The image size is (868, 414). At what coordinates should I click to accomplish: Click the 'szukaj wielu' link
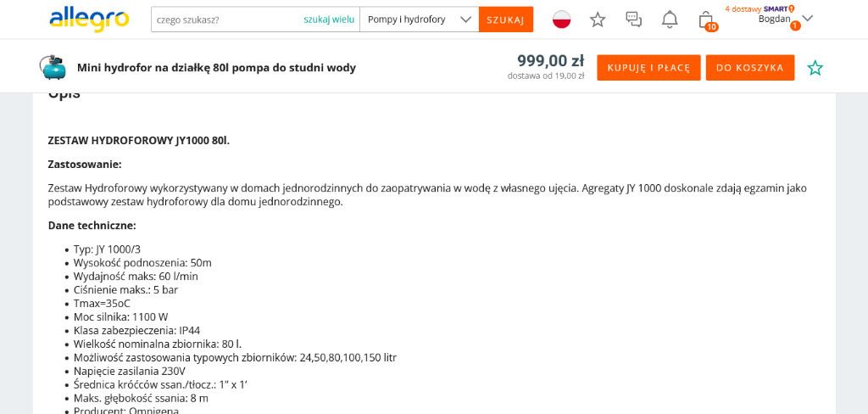tap(329, 20)
